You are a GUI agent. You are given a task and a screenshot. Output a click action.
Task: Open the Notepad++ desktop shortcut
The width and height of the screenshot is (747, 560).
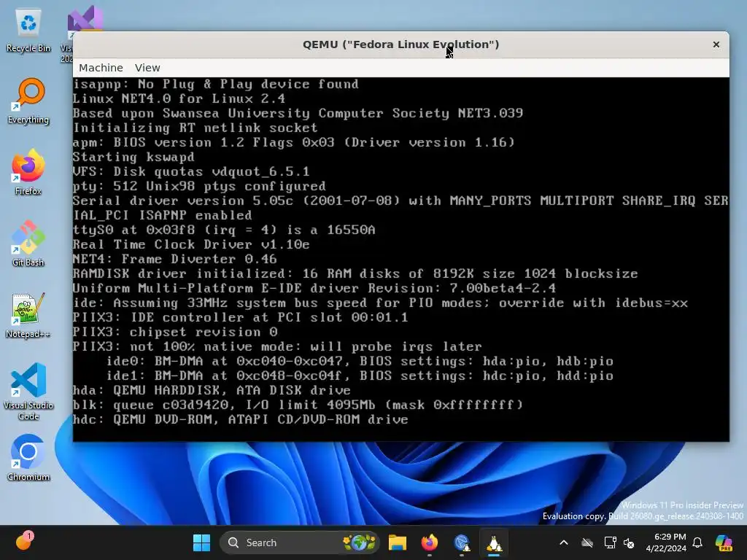[28, 315]
